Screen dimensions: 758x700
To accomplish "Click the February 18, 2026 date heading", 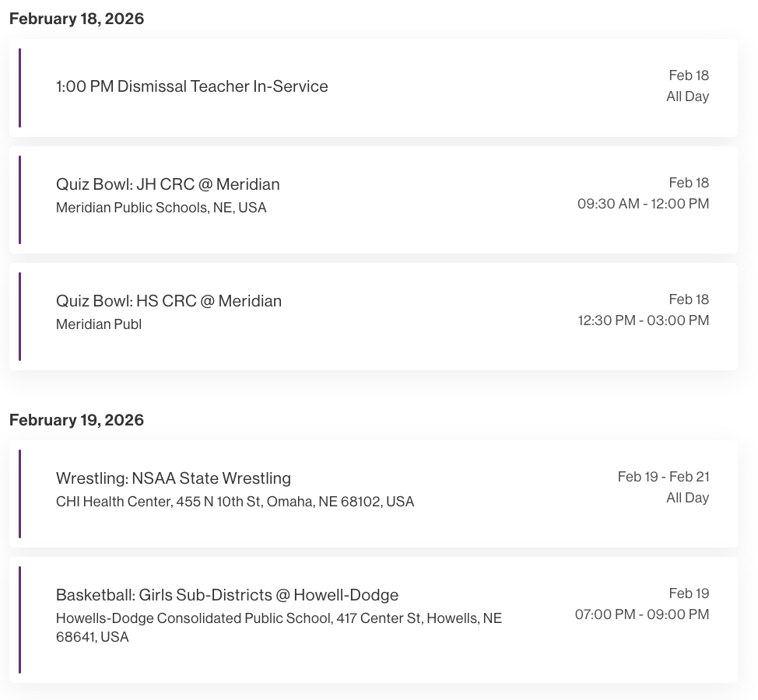I will [76, 19].
